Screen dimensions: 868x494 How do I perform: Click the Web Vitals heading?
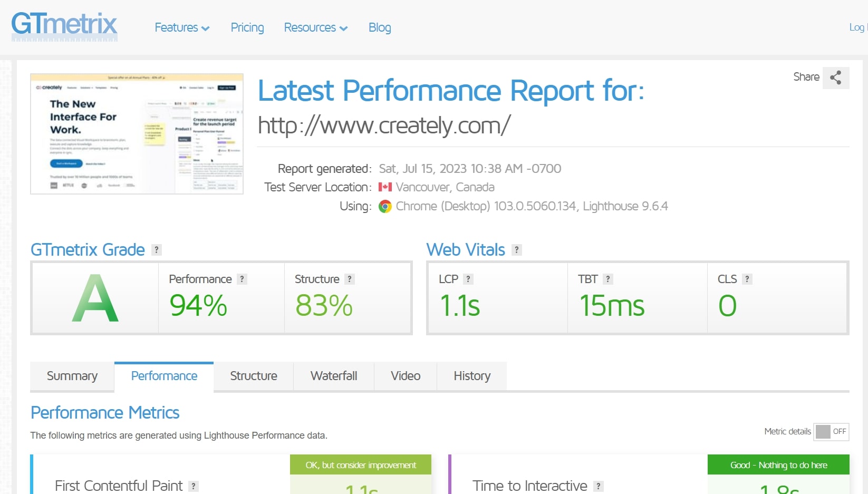point(466,250)
